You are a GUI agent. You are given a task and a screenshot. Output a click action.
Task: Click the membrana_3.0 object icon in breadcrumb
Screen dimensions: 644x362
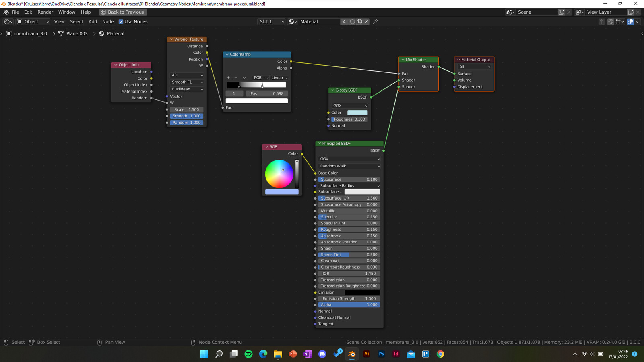(x=9, y=34)
